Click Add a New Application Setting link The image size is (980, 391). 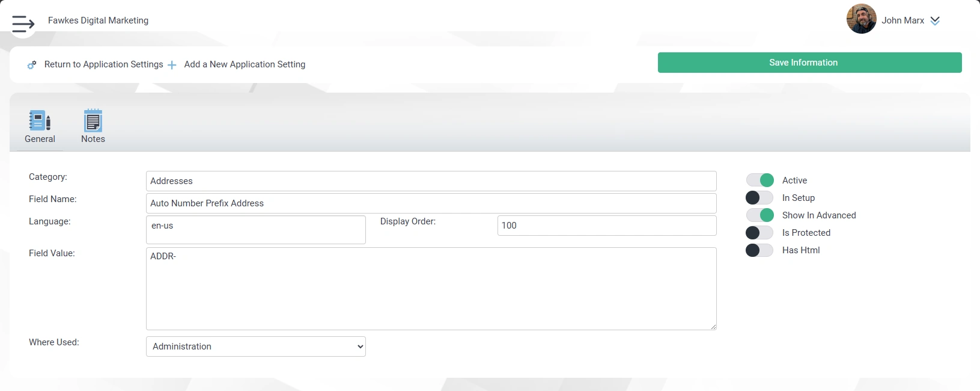pyautogui.click(x=245, y=64)
